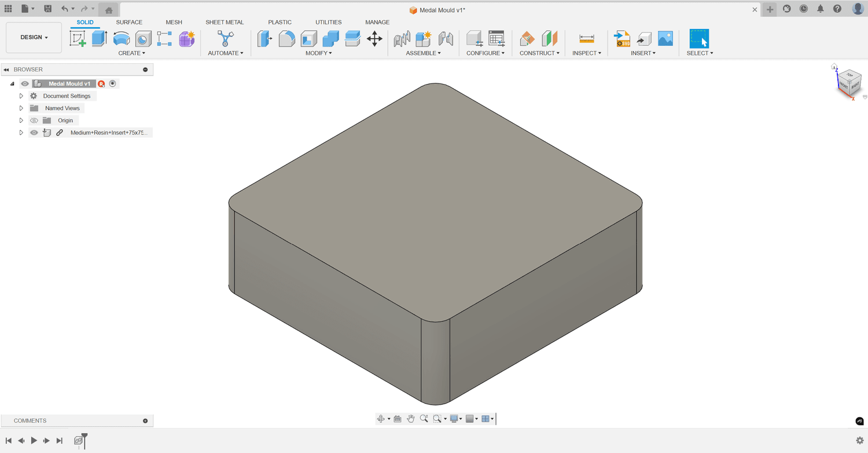The image size is (868, 453).
Task: Open the SELECT dropdown menu
Action: pos(700,53)
